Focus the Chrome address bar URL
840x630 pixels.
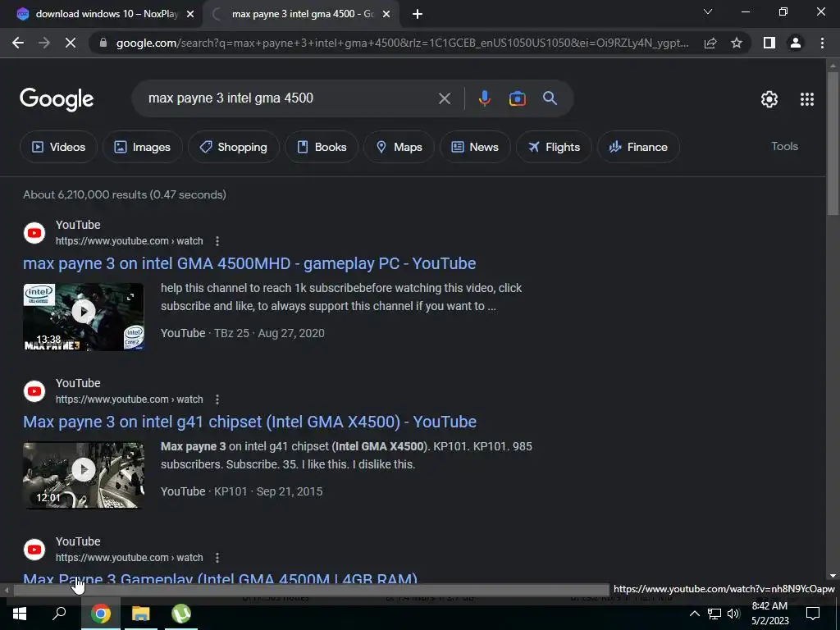click(x=402, y=43)
